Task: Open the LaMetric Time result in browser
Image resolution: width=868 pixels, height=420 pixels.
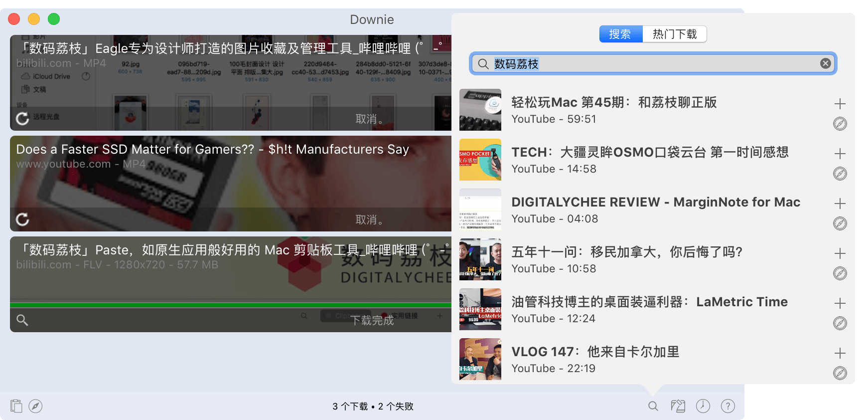Action: (x=840, y=323)
